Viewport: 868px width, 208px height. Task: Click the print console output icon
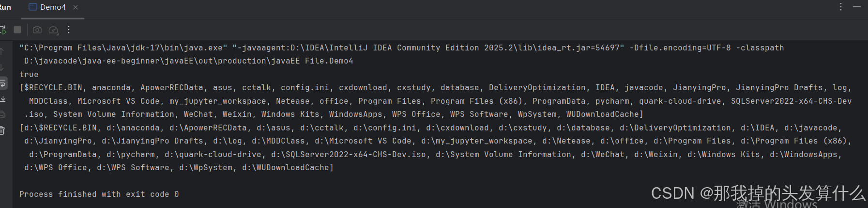coord(2,115)
